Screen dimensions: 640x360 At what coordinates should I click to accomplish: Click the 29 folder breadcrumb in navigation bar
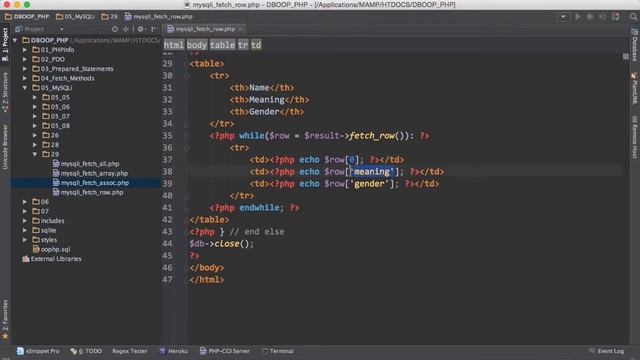point(109,17)
